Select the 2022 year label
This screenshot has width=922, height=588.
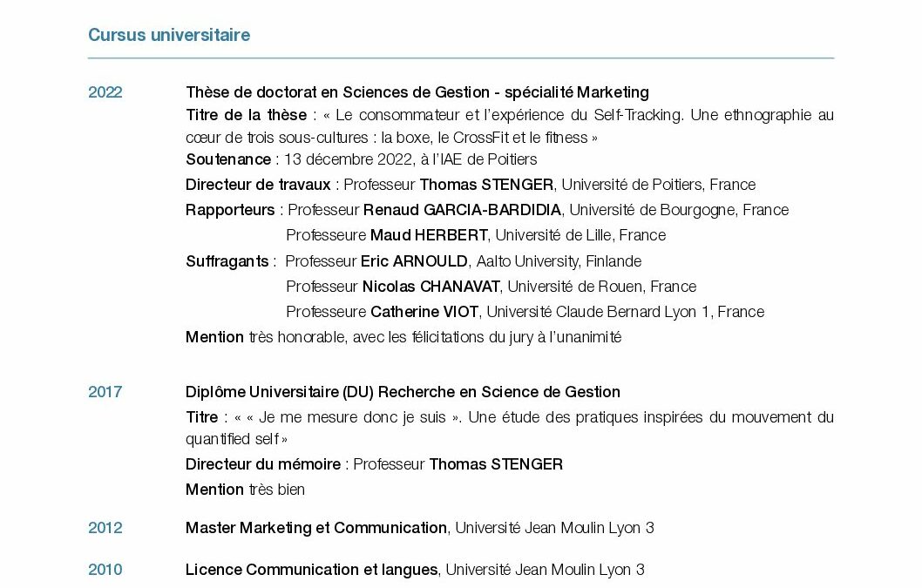[x=105, y=92]
